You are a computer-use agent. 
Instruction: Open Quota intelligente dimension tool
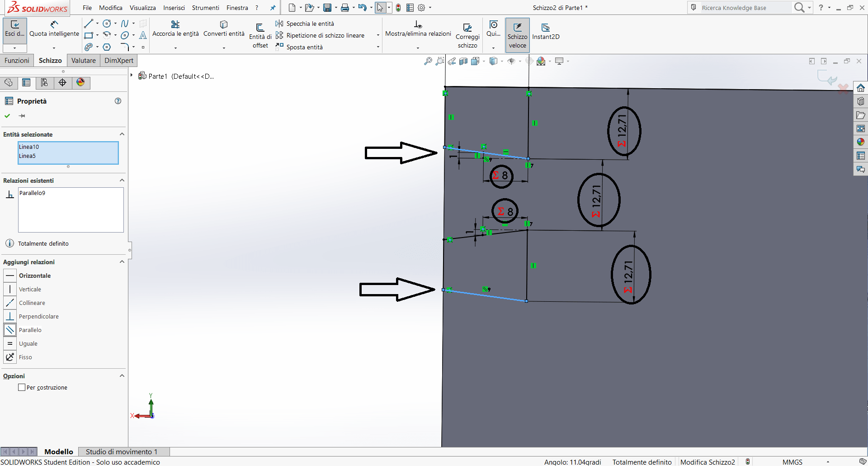[x=54, y=29]
